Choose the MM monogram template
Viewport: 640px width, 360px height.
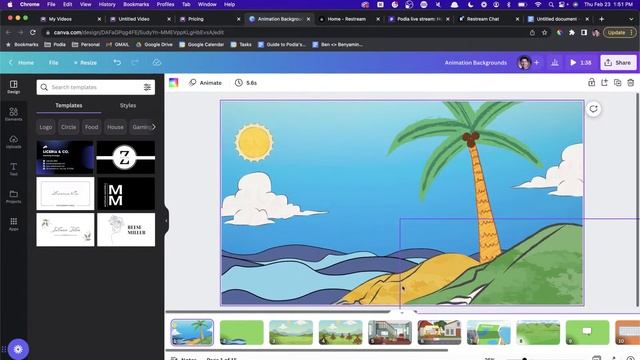click(x=126, y=194)
